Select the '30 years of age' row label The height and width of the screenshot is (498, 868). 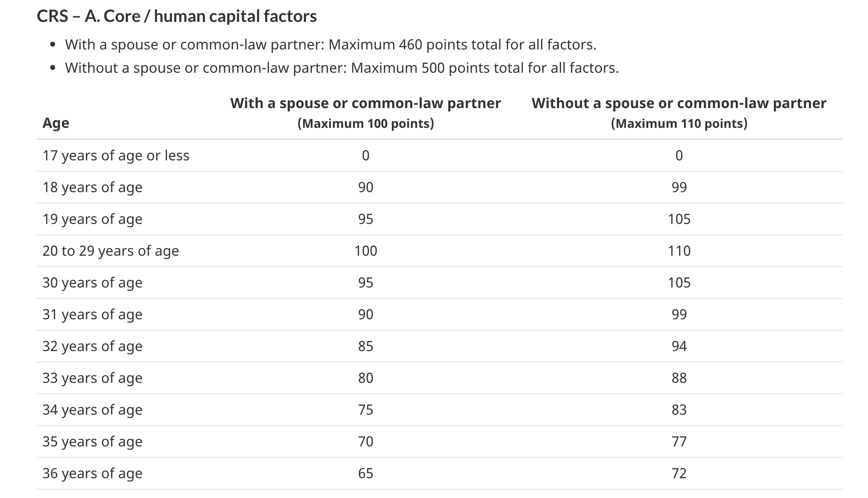pos(92,283)
